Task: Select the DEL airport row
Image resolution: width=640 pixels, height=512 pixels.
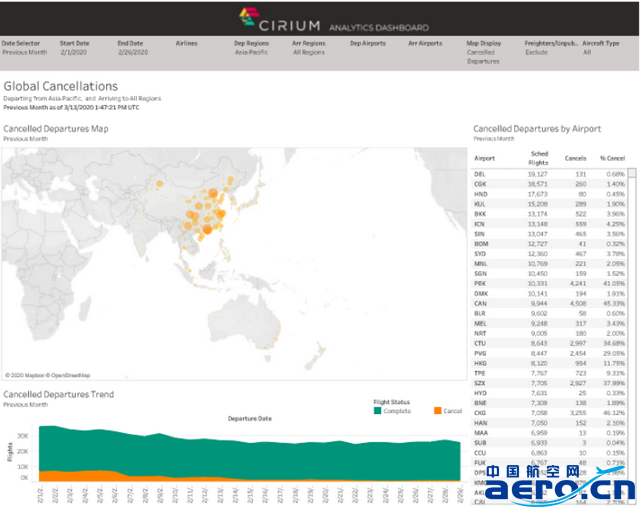Action: (x=549, y=174)
